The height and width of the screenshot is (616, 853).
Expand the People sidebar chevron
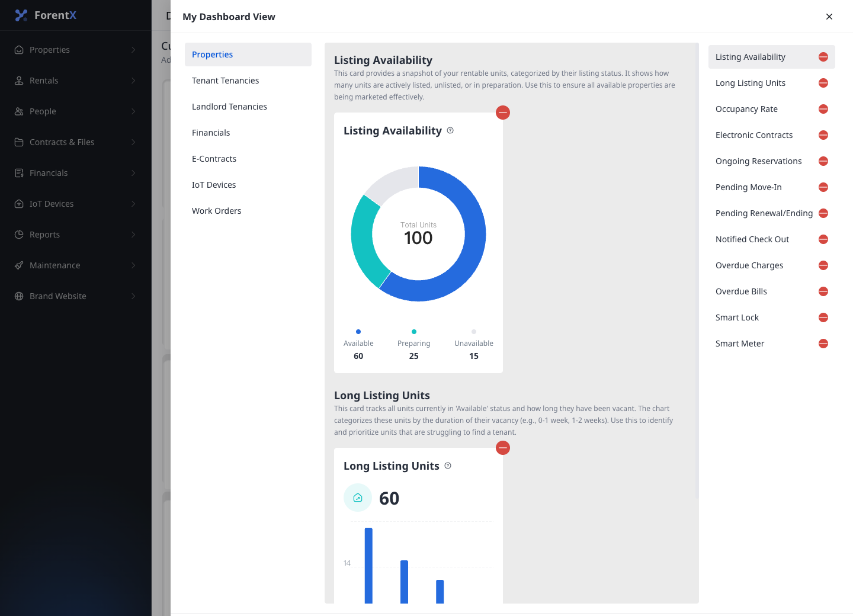pos(133,111)
